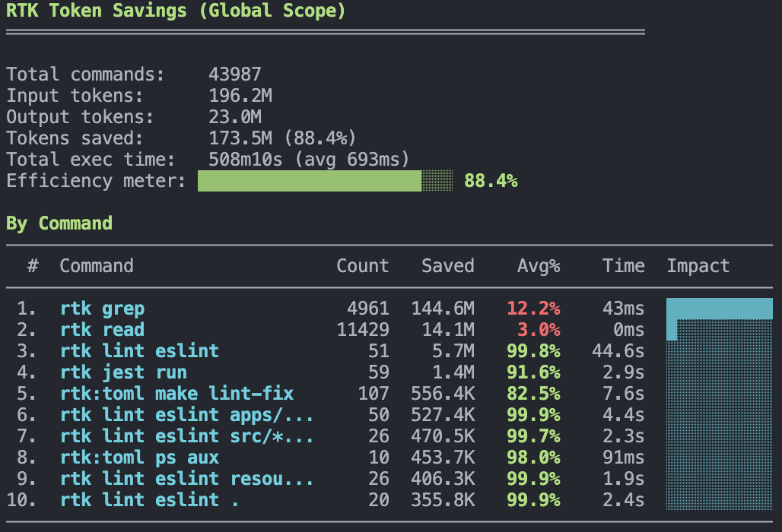Click the "Avg%" column header

(x=539, y=267)
